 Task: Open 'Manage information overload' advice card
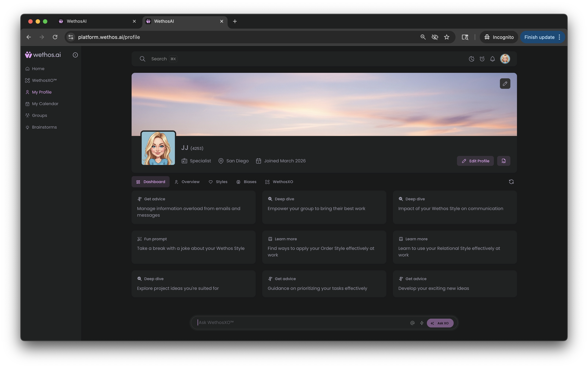[194, 207]
